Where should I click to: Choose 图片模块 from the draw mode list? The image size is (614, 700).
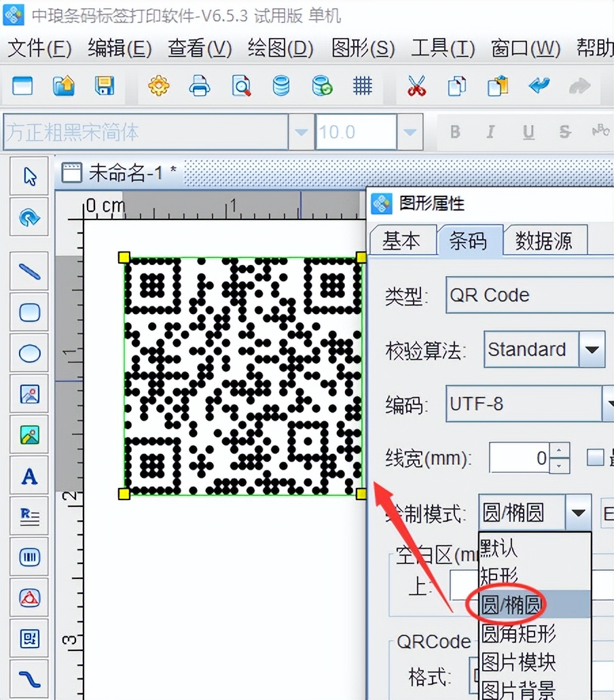pyautogui.click(x=535, y=662)
